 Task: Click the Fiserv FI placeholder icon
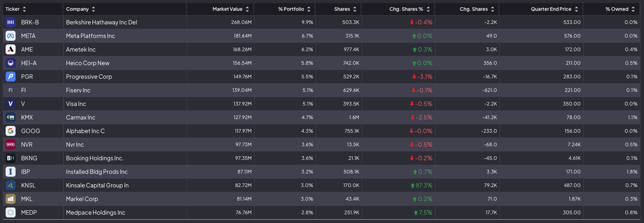10,90
